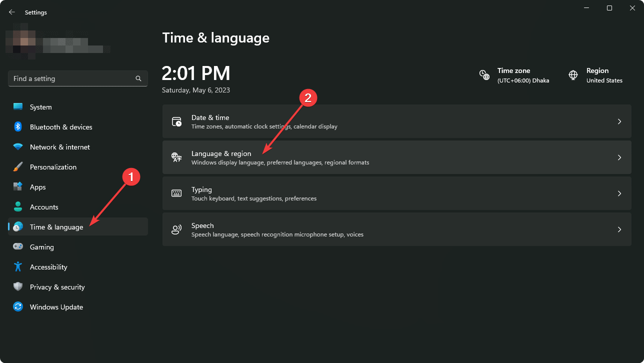Select Time & language in sidebar

click(78, 226)
